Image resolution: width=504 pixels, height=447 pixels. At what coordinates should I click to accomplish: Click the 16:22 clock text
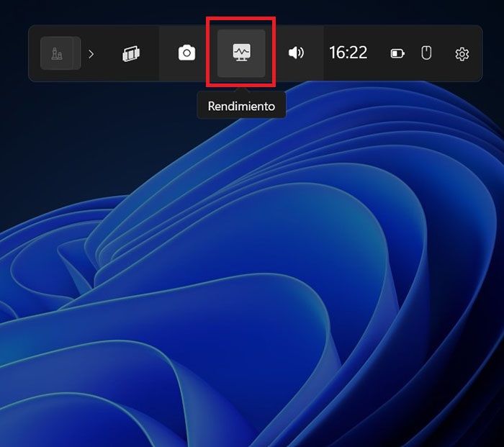[348, 53]
